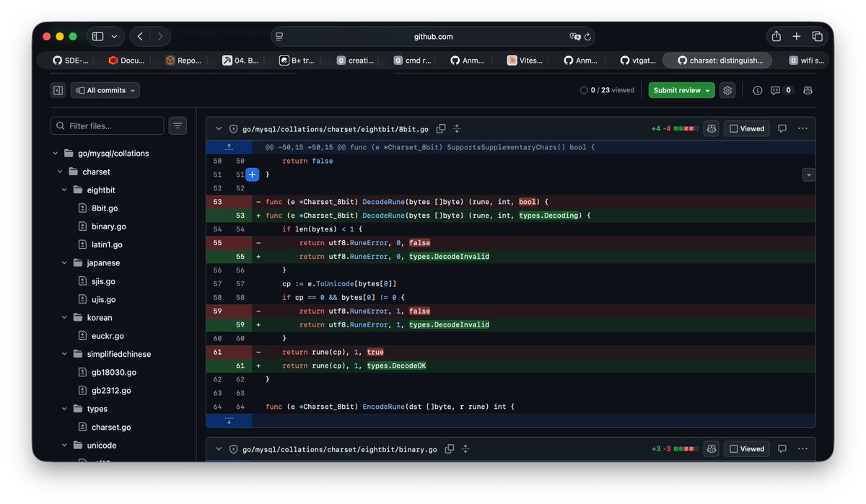Open the Safari sidebar options chevron
Viewport: 866px width, 504px height.
point(115,36)
